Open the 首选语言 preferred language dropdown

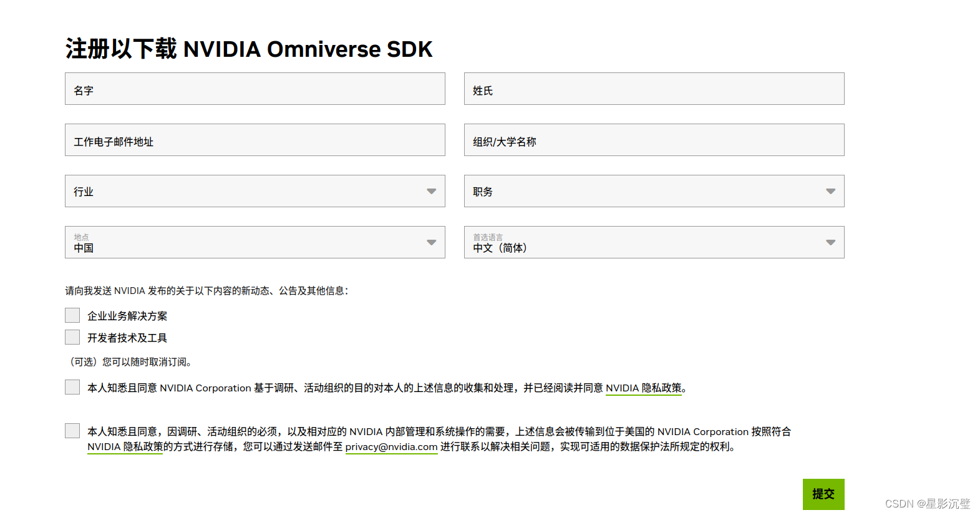tap(654, 242)
